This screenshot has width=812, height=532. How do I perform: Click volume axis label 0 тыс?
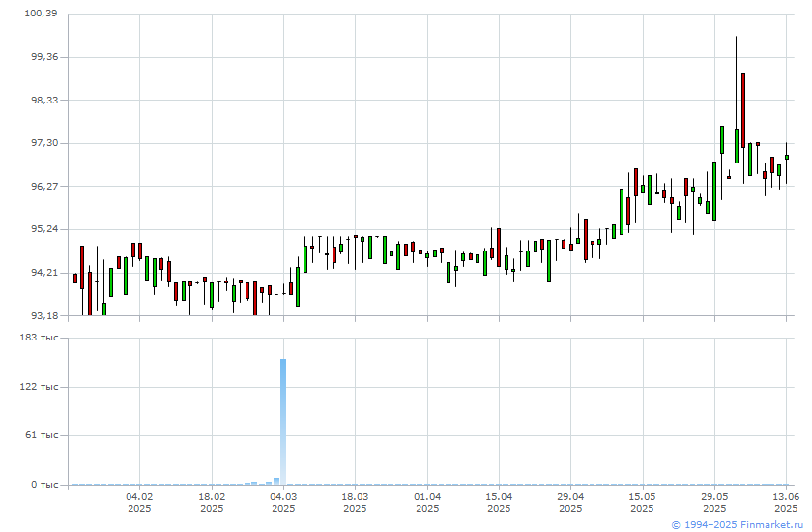[44, 485]
